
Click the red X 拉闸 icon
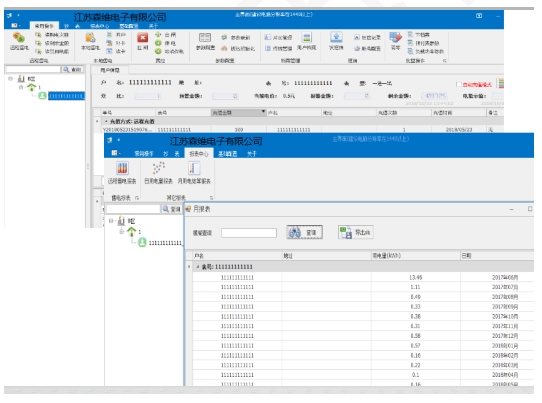(142, 37)
